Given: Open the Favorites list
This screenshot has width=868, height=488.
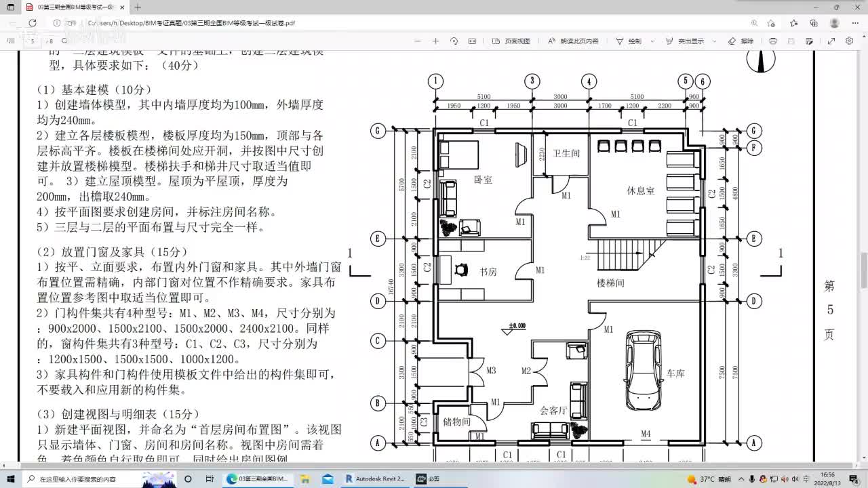Looking at the screenshot, I should [794, 23].
